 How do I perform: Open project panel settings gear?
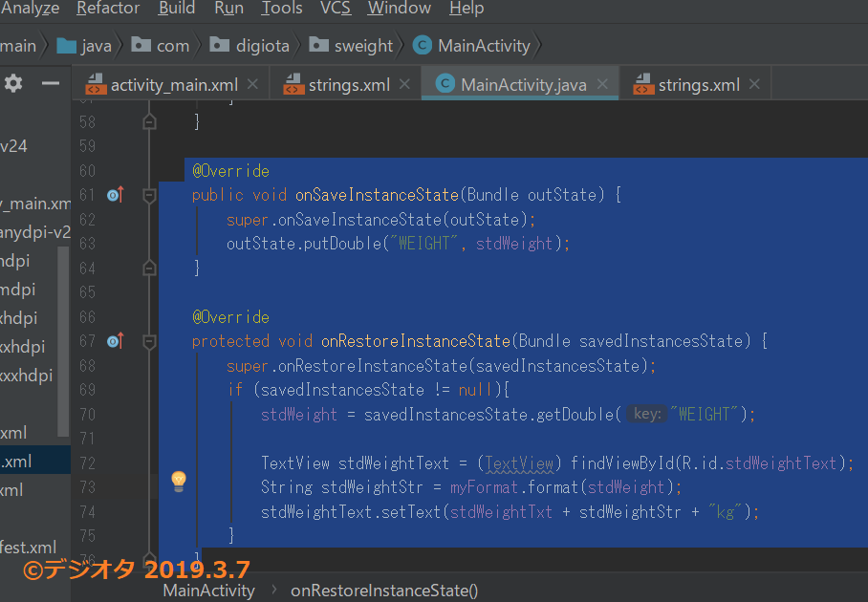[13, 83]
